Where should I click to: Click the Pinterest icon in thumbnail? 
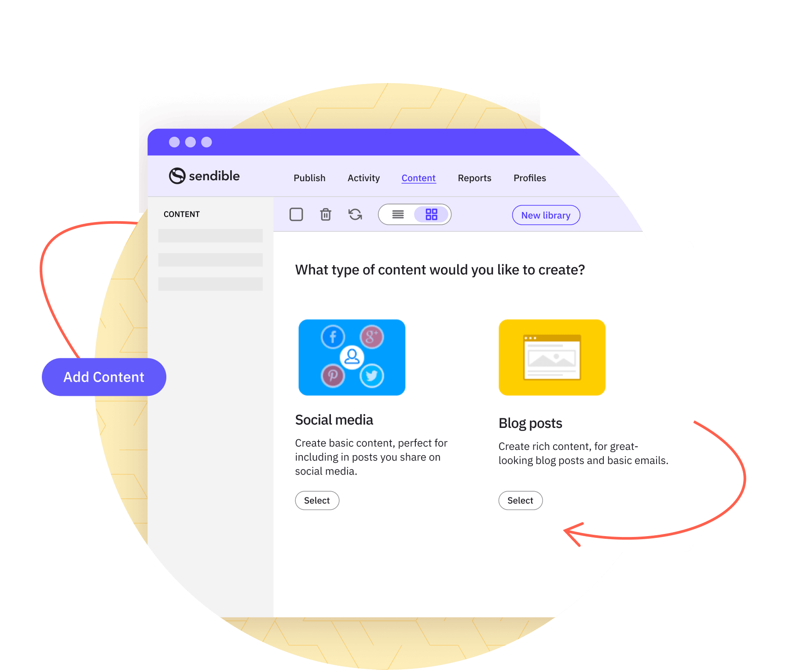pyautogui.click(x=333, y=376)
